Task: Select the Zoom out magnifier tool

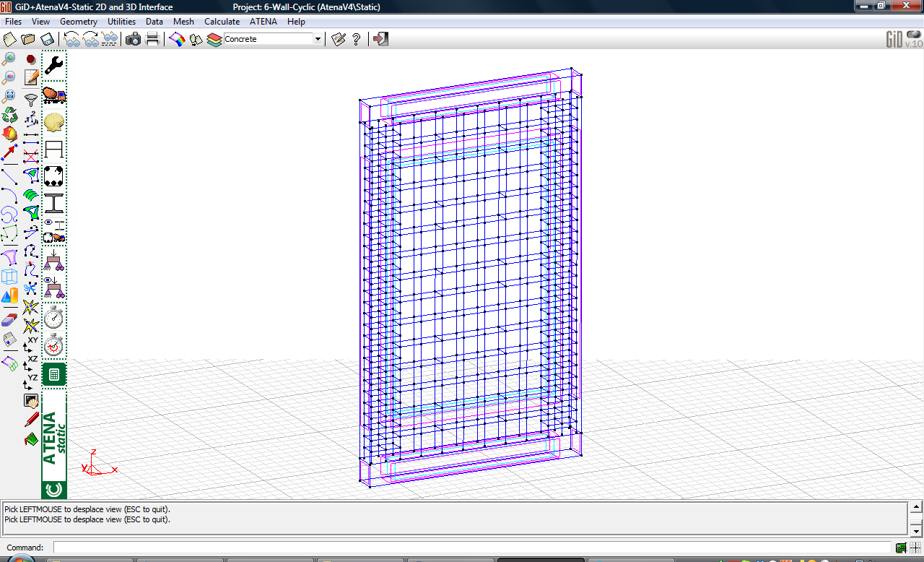Action: click(x=9, y=77)
